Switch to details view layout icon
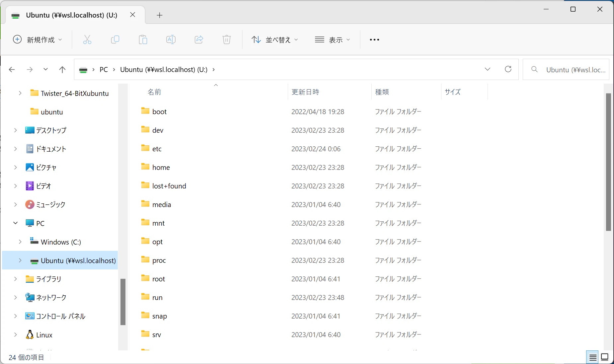This screenshot has width=614, height=364. pos(593,357)
